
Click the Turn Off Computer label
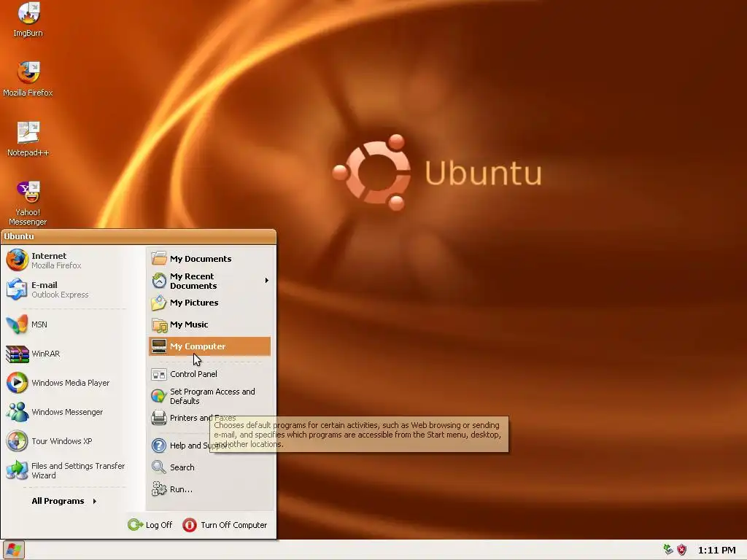click(x=234, y=525)
